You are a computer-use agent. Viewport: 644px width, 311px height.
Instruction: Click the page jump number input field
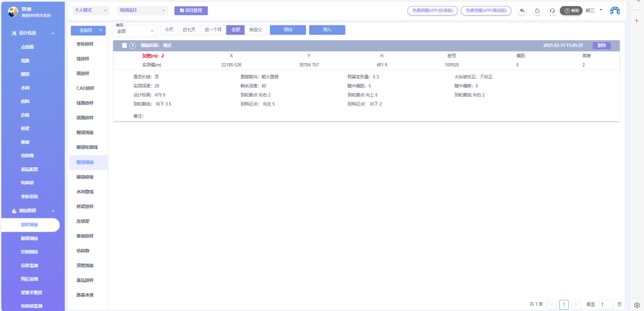tap(606, 304)
